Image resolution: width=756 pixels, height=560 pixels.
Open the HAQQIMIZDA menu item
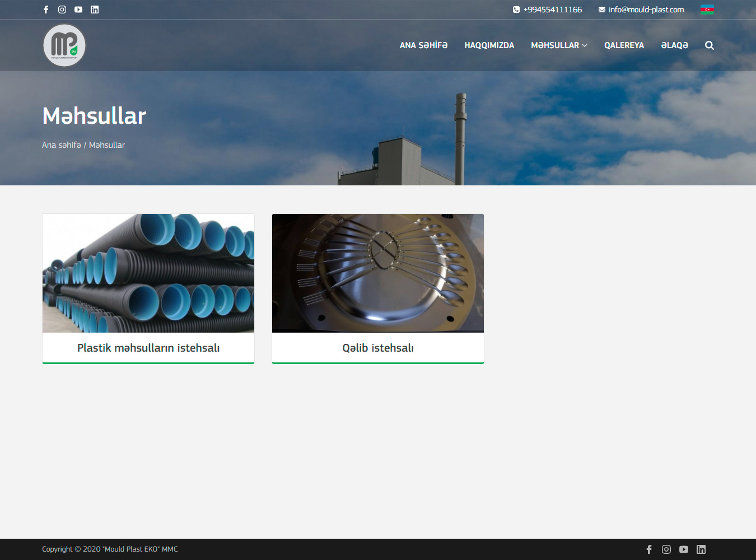489,45
